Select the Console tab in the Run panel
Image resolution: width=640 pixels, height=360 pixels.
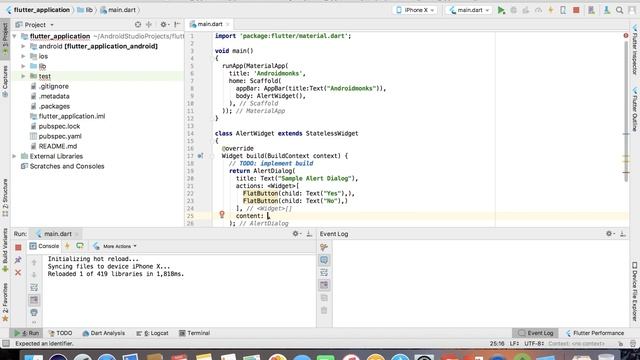click(44, 246)
